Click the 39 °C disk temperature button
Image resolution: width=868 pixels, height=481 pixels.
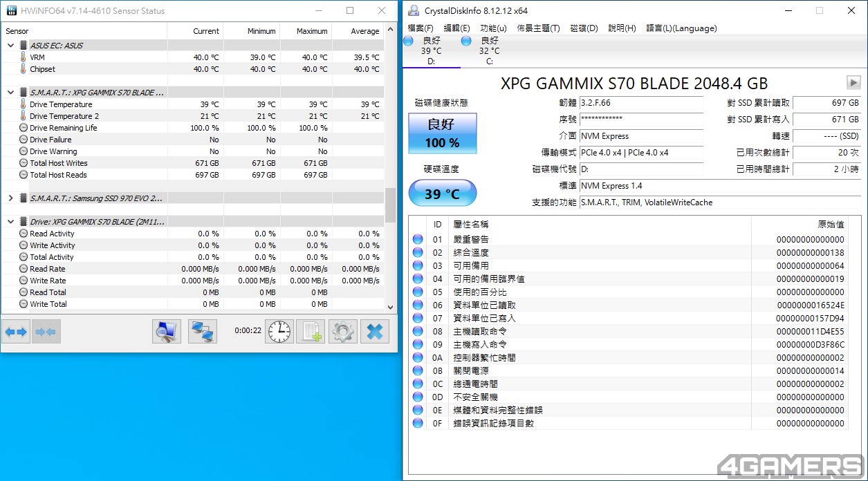coord(443,194)
